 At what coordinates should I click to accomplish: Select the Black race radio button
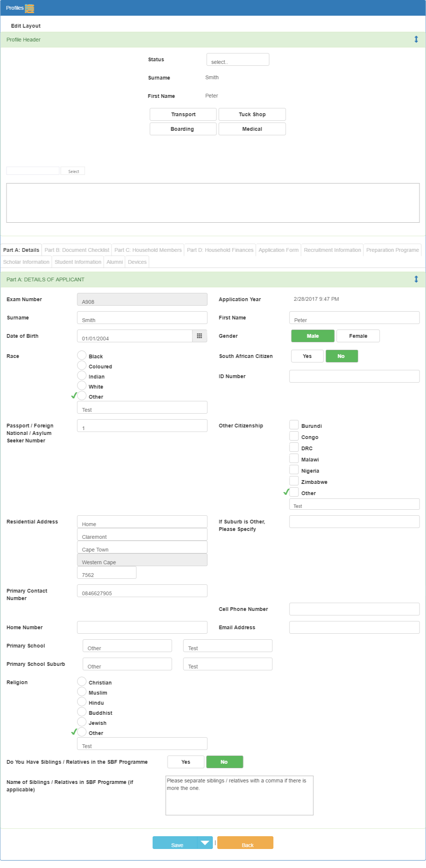(x=82, y=355)
